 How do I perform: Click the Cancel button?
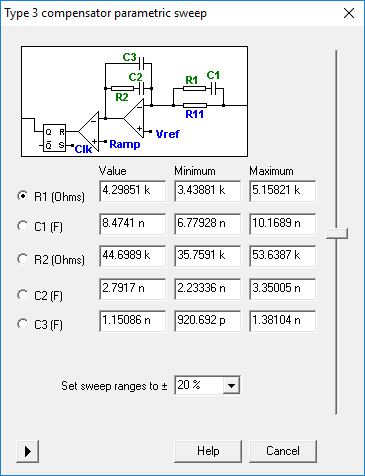click(283, 451)
